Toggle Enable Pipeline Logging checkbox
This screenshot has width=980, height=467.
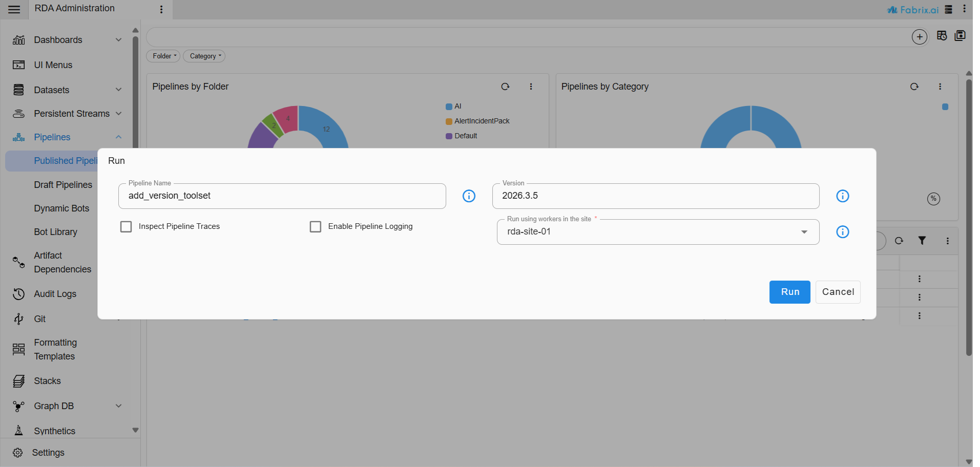(x=316, y=226)
